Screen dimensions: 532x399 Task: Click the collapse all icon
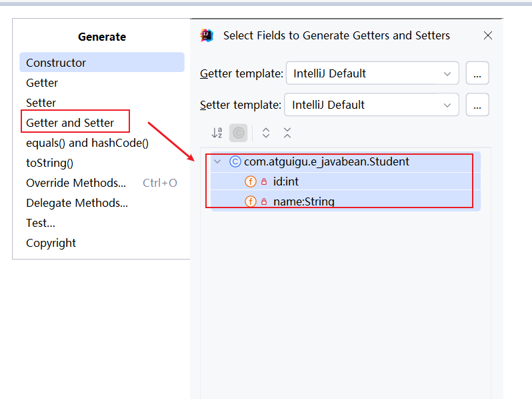point(287,133)
